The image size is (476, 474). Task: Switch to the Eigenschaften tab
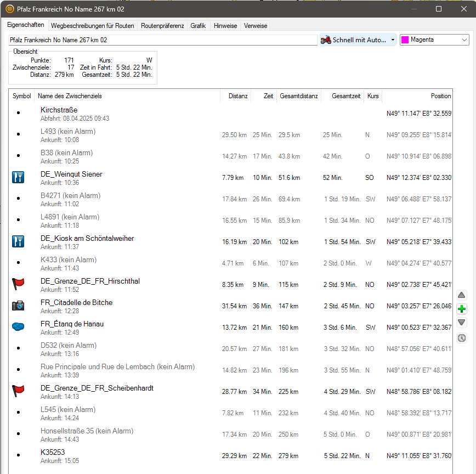point(25,25)
